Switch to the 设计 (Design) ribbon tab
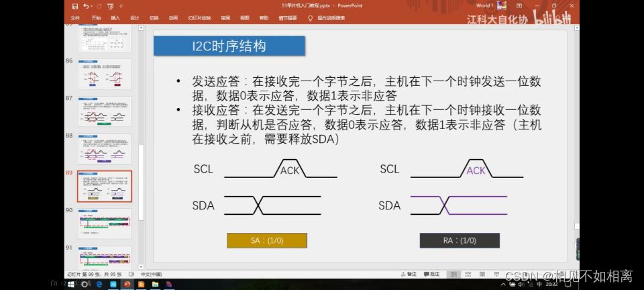The width and height of the screenshot is (644, 290). click(135, 18)
